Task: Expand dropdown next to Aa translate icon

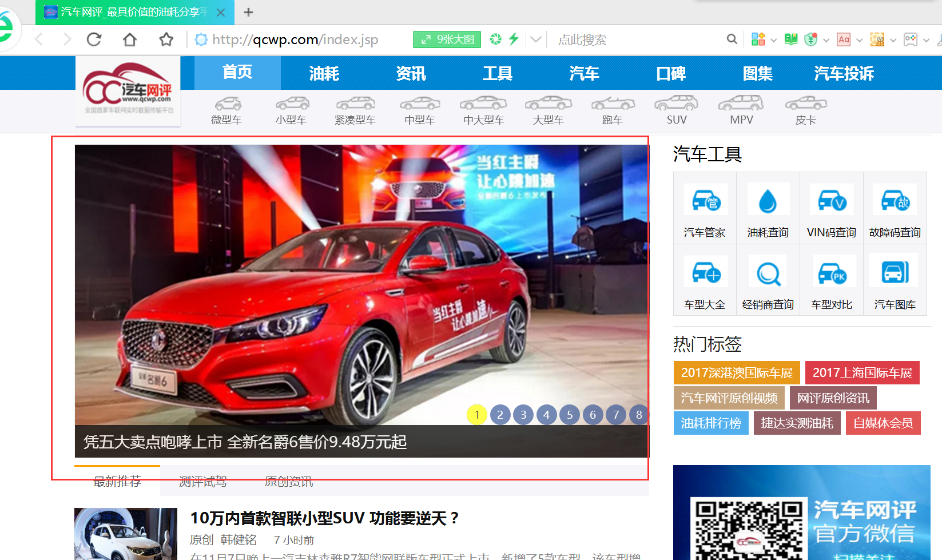Action: pos(859,40)
